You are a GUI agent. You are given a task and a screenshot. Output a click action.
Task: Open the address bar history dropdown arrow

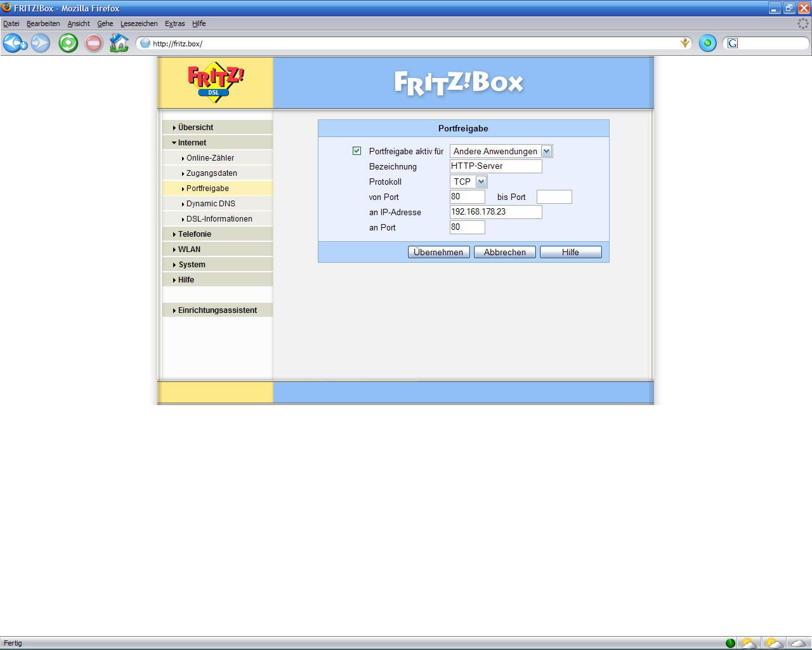685,43
